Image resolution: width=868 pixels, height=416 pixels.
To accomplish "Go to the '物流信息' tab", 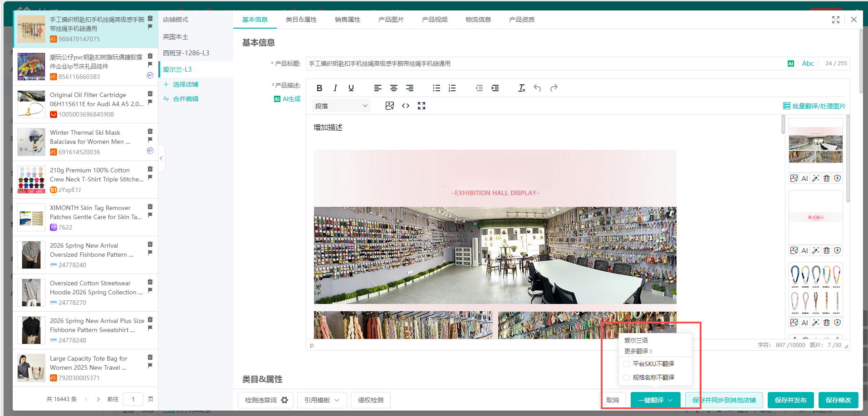I will click(478, 20).
